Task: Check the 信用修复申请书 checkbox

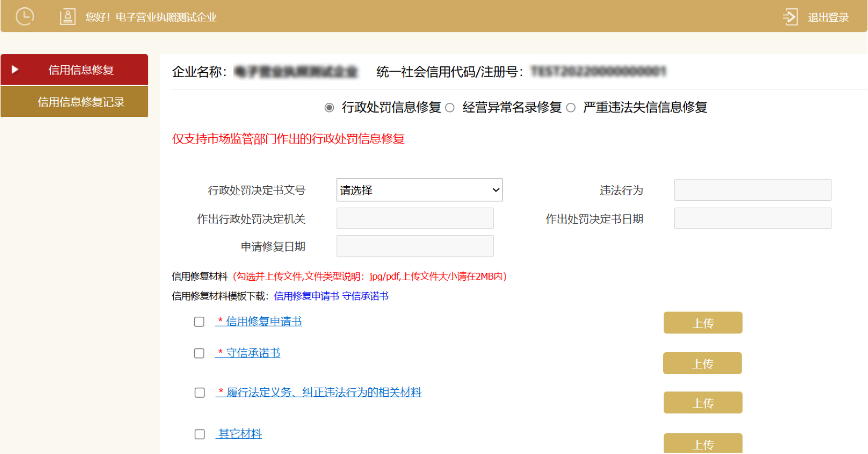Action: 199,322
